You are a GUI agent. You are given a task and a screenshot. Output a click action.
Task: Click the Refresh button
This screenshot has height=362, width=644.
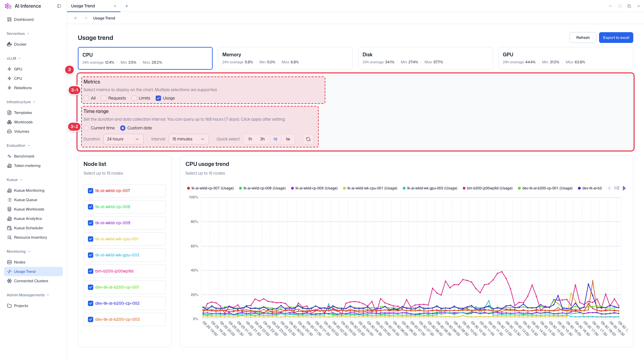point(583,38)
